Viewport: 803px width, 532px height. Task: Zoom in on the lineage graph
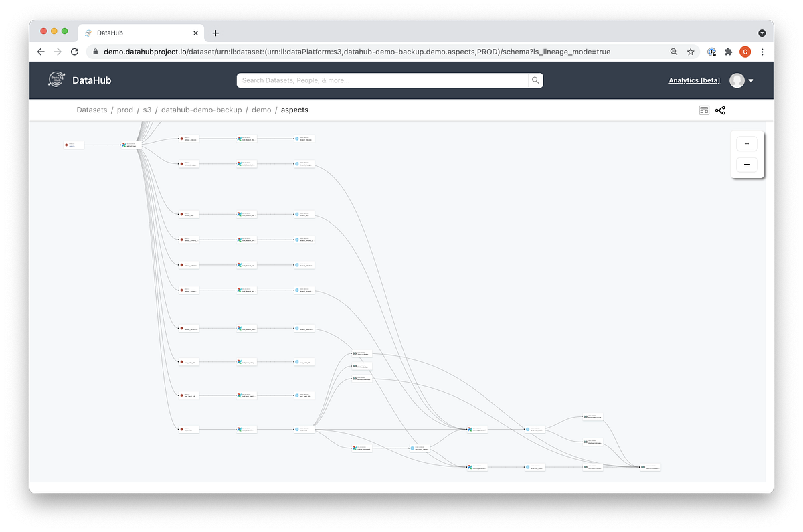click(x=746, y=143)
